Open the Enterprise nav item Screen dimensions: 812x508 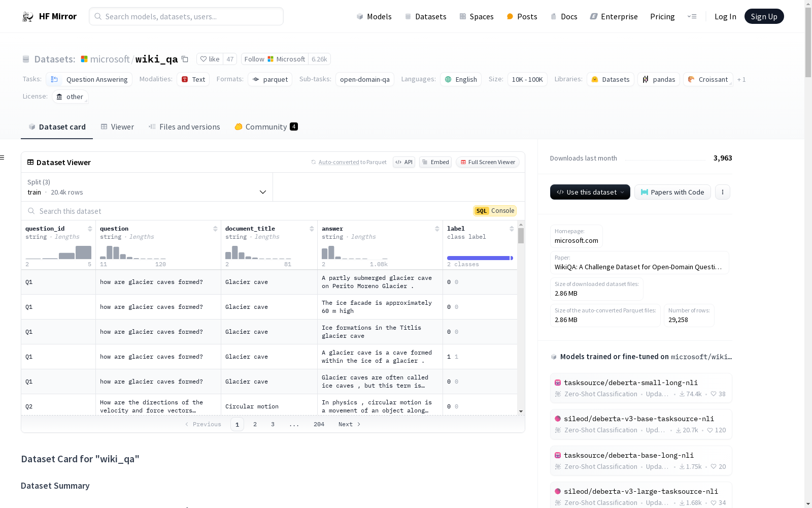pyautogui.click(x=614, y=16)
